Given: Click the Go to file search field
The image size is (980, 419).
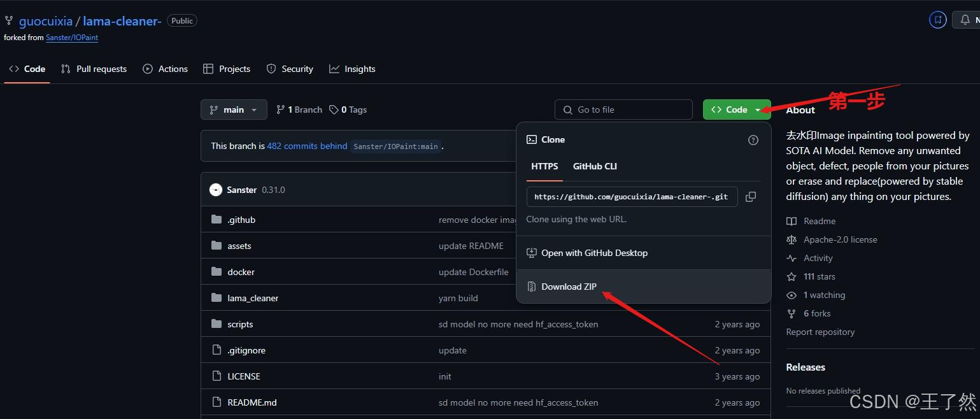Looking at the screenshot, I should [623, 110].
